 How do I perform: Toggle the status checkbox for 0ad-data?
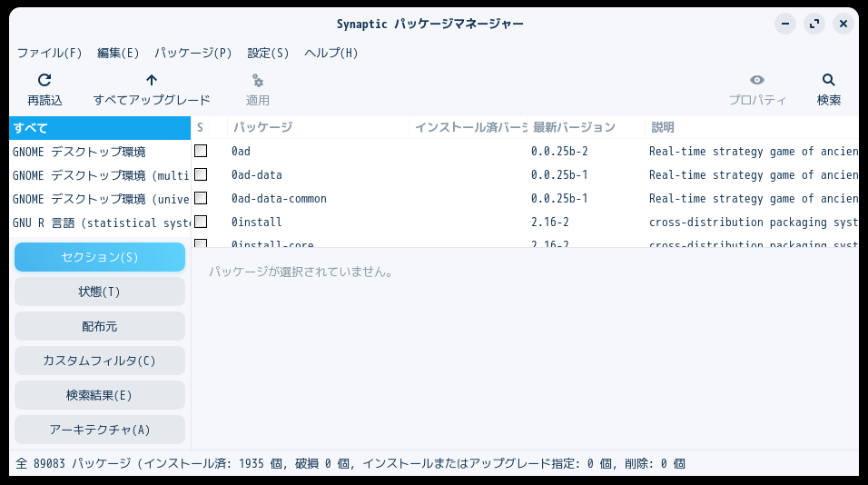(201, 174)
